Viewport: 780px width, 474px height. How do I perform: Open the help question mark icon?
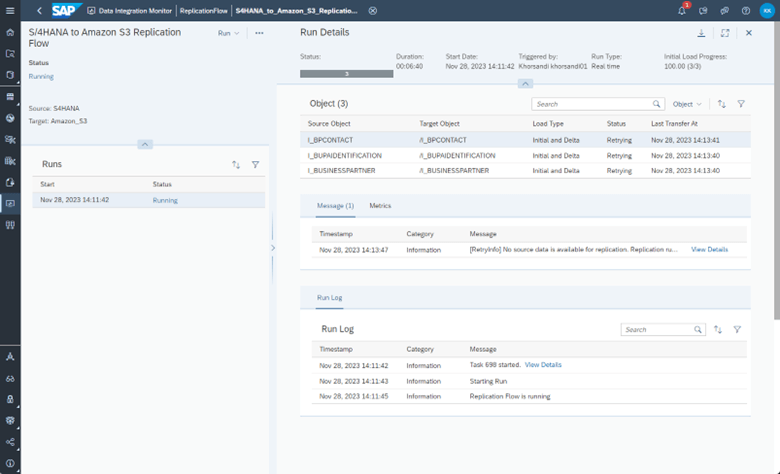click(746, 10)
